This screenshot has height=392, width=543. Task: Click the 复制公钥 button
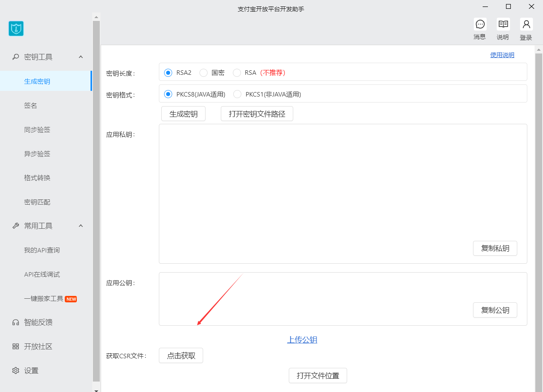[495, 310]
